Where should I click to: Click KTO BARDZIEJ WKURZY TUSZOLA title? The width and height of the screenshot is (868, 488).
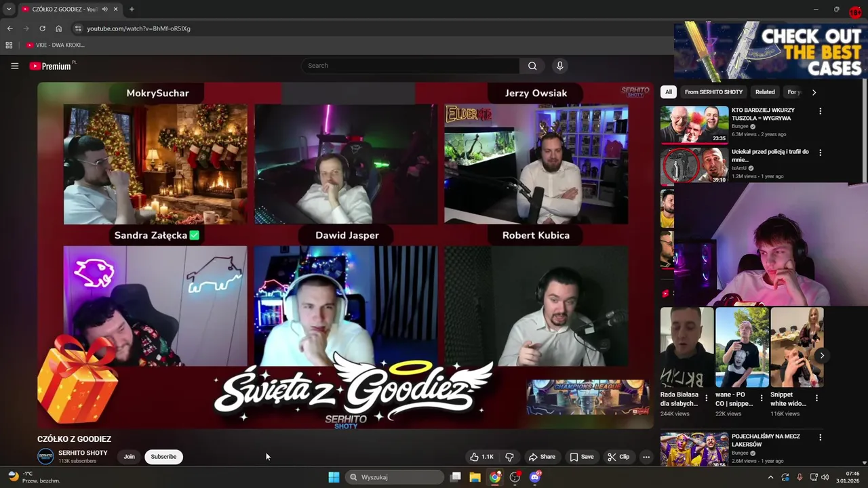pos(764,114)
